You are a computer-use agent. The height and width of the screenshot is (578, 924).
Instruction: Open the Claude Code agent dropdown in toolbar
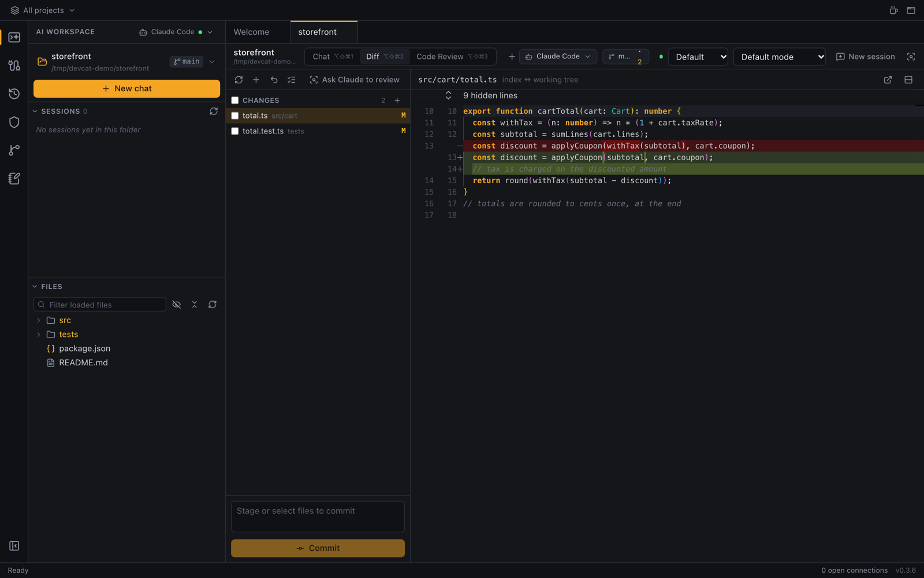point(558,57)
